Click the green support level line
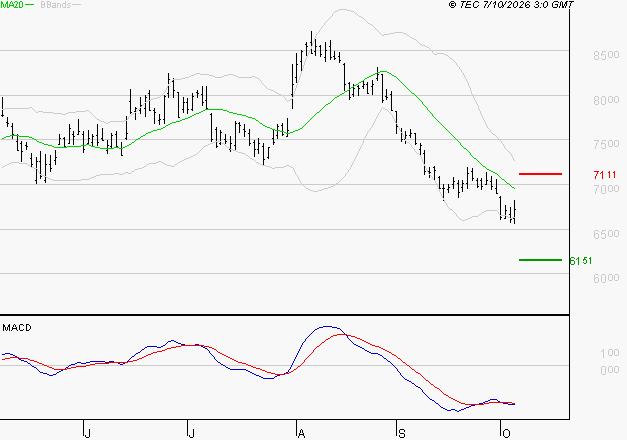Image resolution: width=627 pixels, height=440 pixels. pos(540,260)
